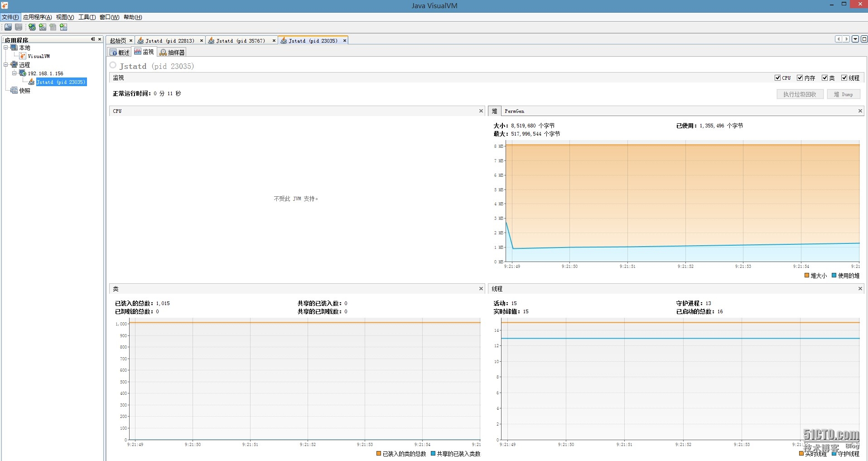Click the Java cup icon of Jstatd 23035 in tree

(31, 82)
